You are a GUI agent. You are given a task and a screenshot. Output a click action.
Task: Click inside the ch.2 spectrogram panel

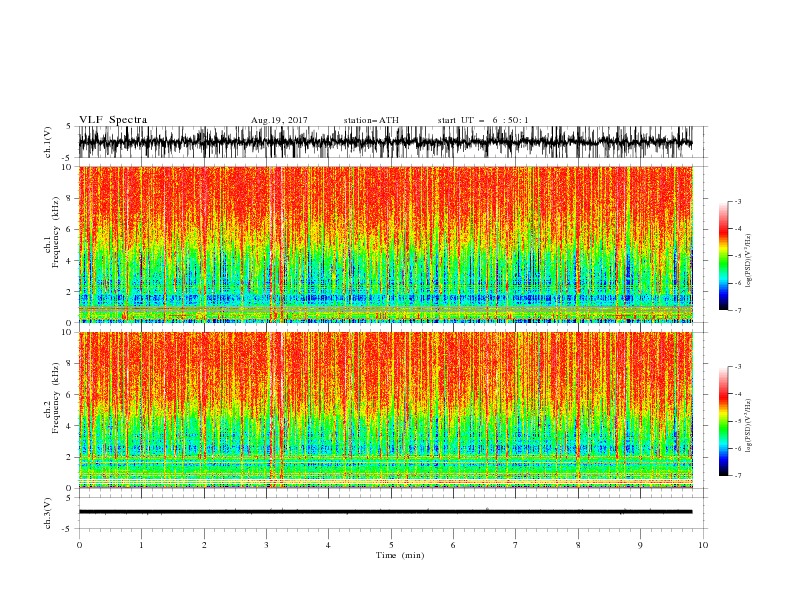coord(385,410)
